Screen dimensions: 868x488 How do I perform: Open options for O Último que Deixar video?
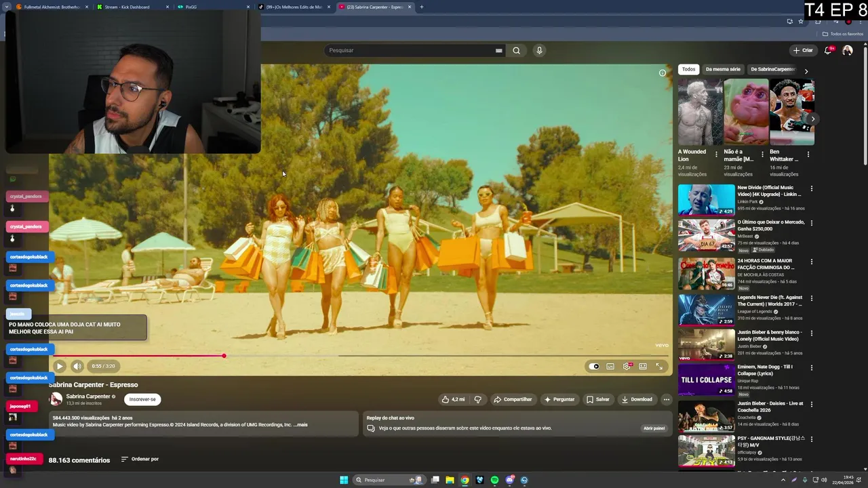pos(811,223)
